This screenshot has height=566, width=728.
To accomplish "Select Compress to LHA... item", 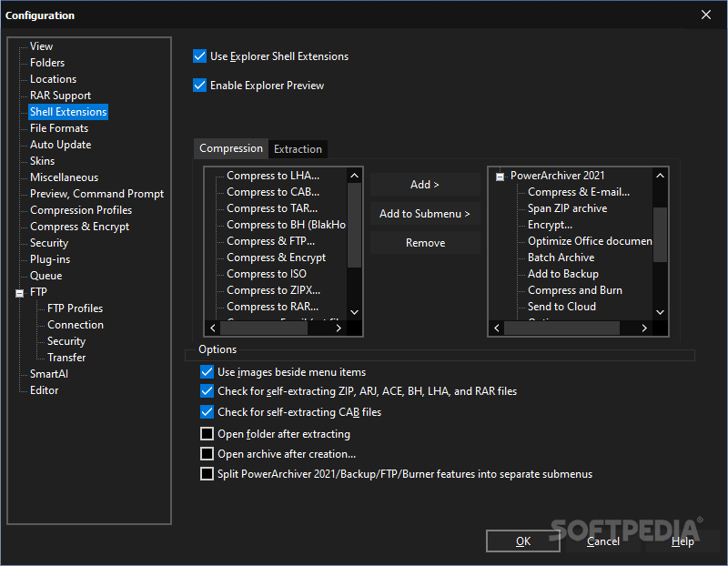I will point(273,176).
